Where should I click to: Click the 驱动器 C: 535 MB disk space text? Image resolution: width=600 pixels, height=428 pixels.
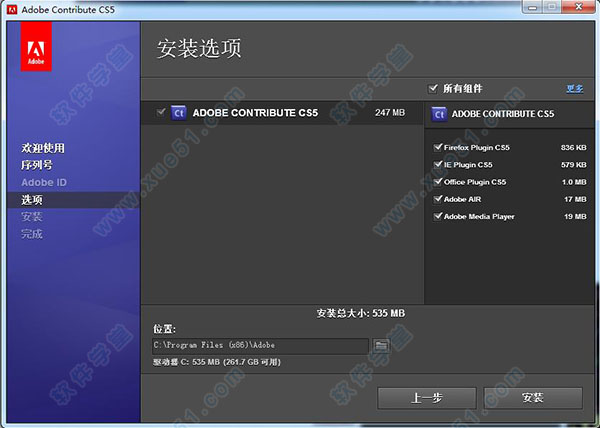point(217,362)
